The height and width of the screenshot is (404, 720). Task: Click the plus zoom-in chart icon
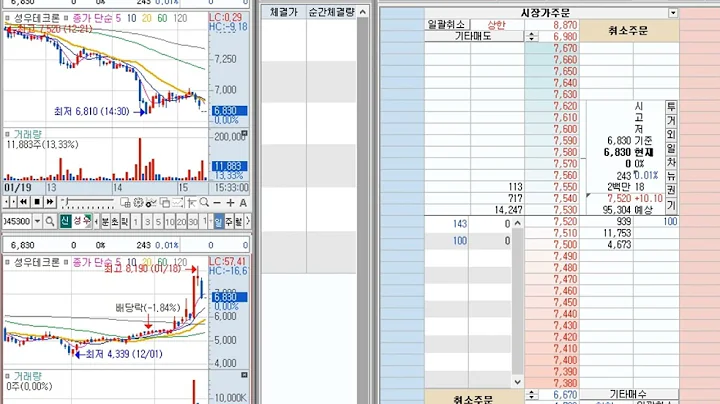coord(230,202)
